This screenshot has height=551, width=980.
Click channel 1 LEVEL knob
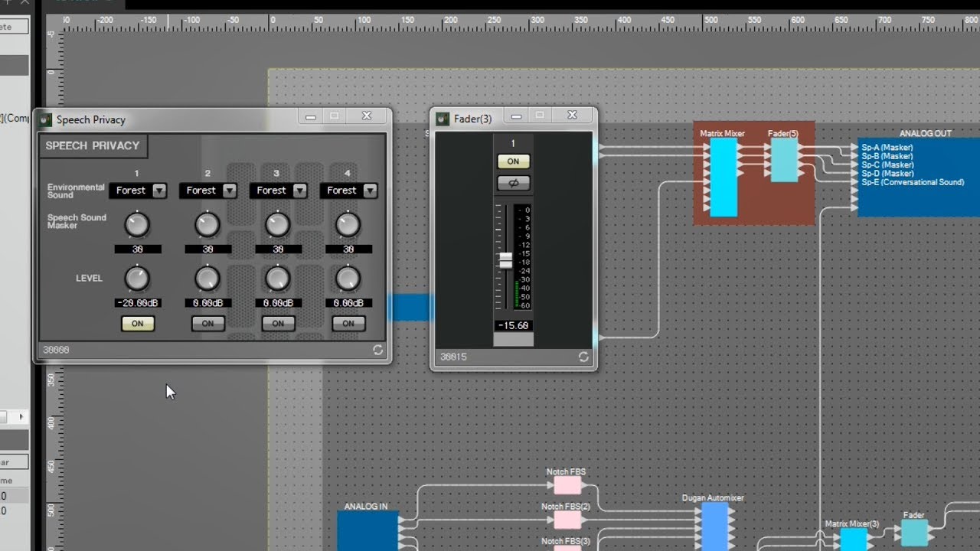point(137,279)
